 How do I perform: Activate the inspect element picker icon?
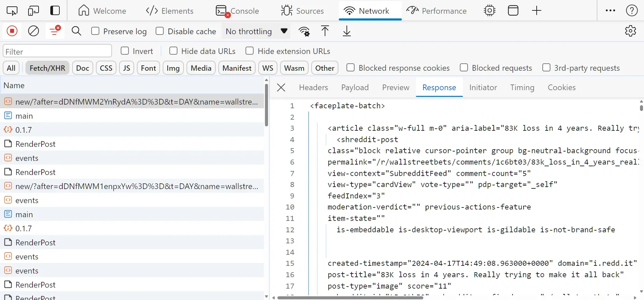click(12, 11)
